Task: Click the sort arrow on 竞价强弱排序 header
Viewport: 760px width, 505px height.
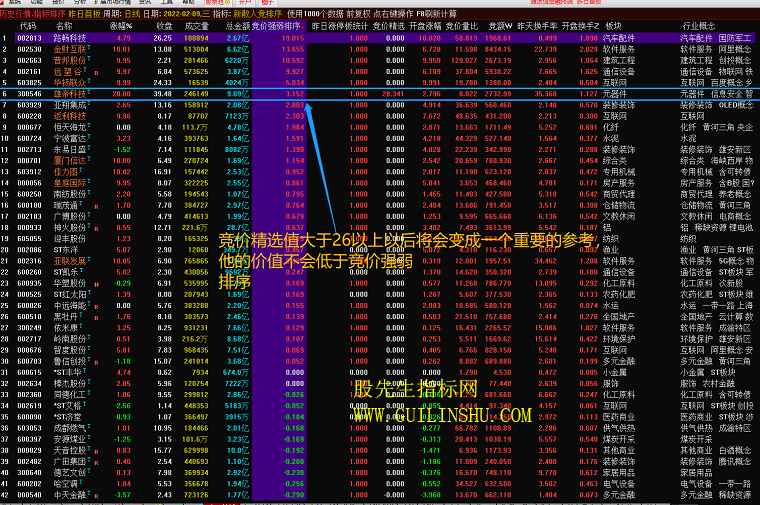Action: (303, 26)
